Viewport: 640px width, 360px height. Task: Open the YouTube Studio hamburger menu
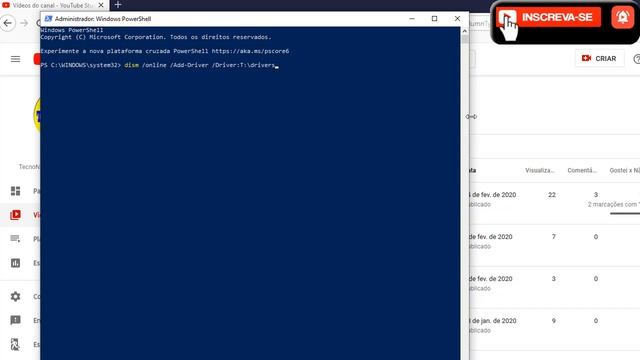point(16,59)
